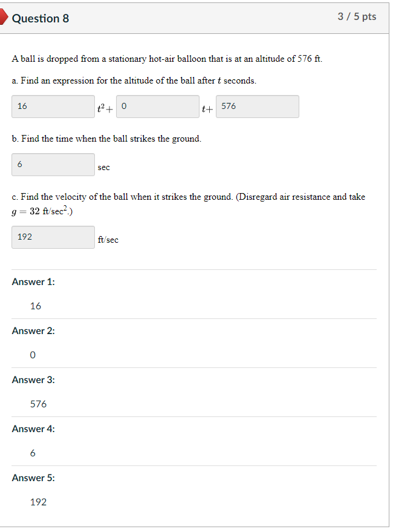Viewport: 393px width, 532px height.
Task: Select the Answer 5 value 192
Action: coord(38,502)
